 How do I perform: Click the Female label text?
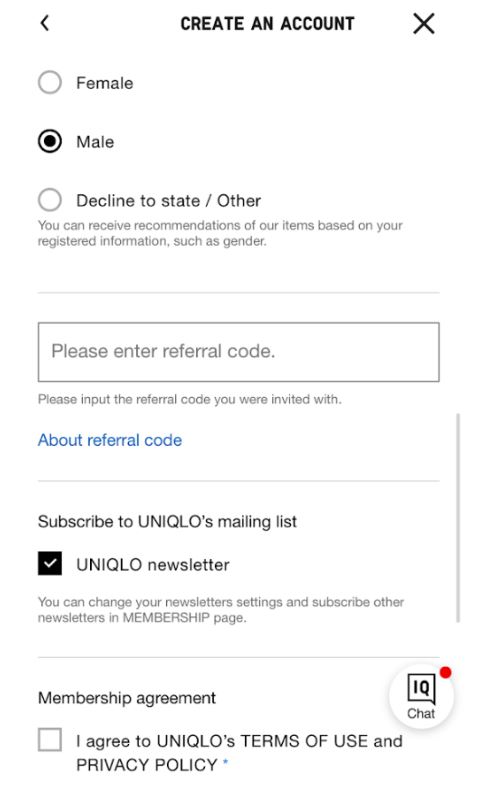[x=105, y=83]
